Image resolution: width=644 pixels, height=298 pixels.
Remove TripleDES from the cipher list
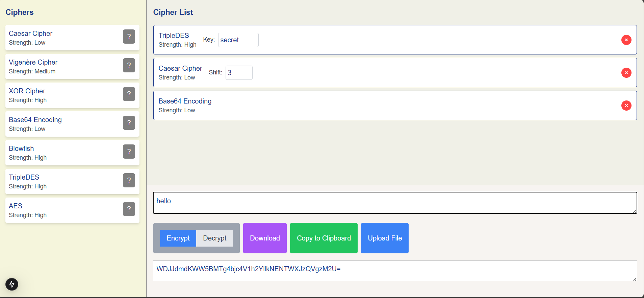[626, 40]
